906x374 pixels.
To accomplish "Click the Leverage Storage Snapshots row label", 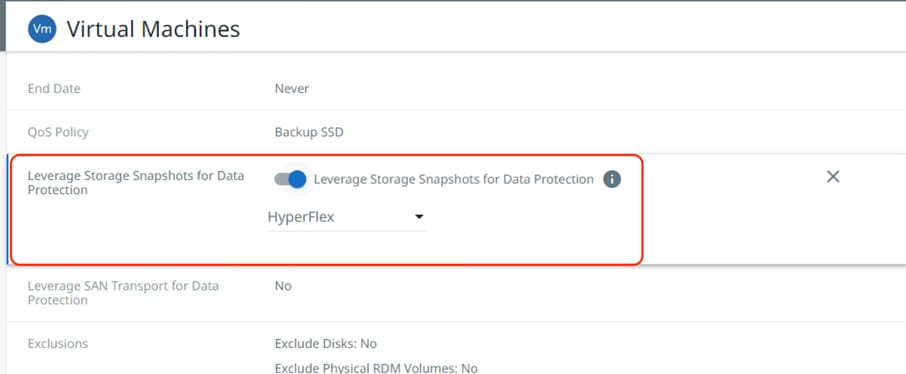I will point(136,183).
